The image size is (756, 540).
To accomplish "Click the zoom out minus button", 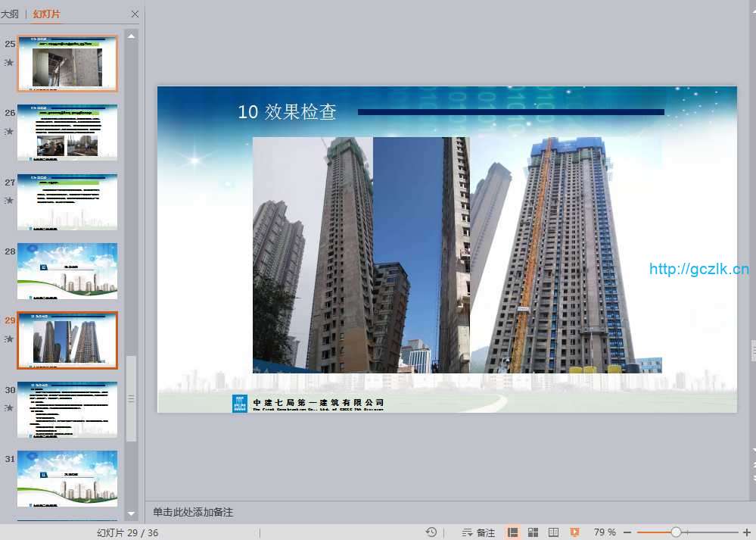I will tap(627, 532).
